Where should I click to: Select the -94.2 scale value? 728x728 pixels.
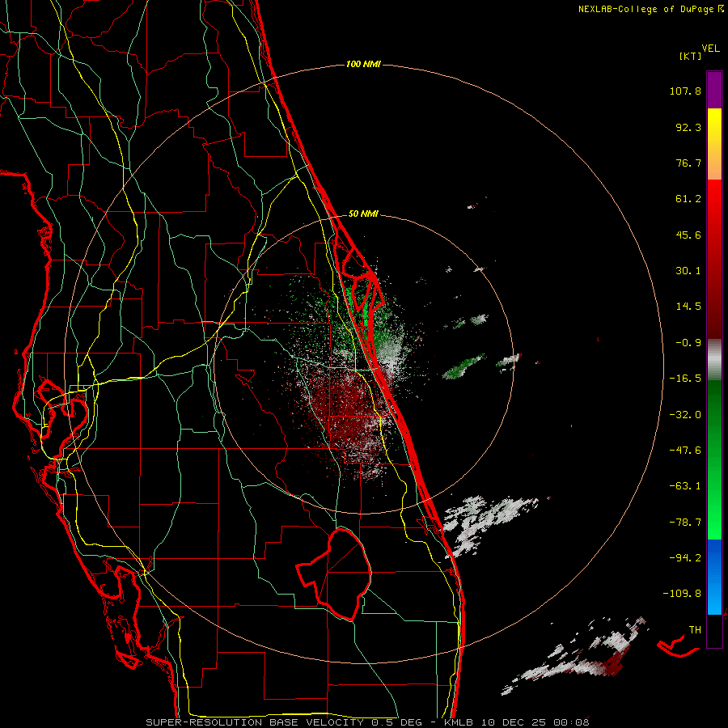tap(685, 557)
